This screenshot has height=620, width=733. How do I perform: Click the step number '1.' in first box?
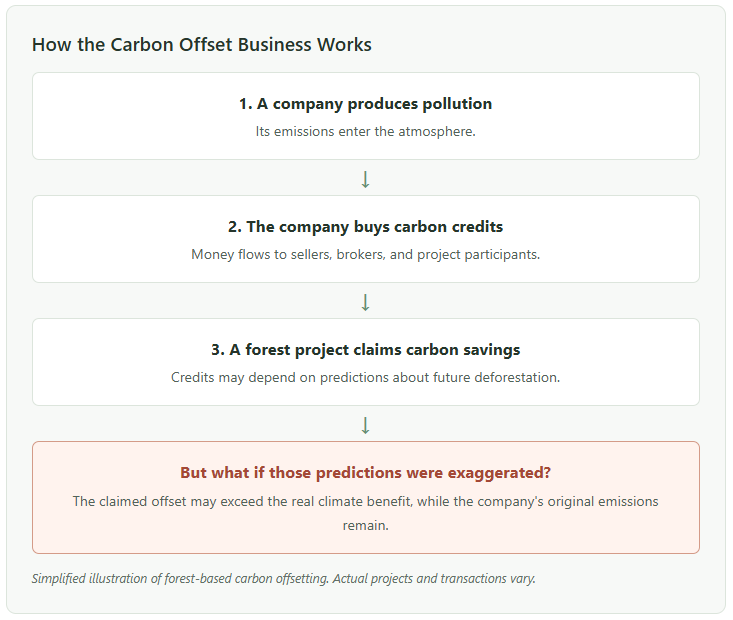[x=246, y=104]
